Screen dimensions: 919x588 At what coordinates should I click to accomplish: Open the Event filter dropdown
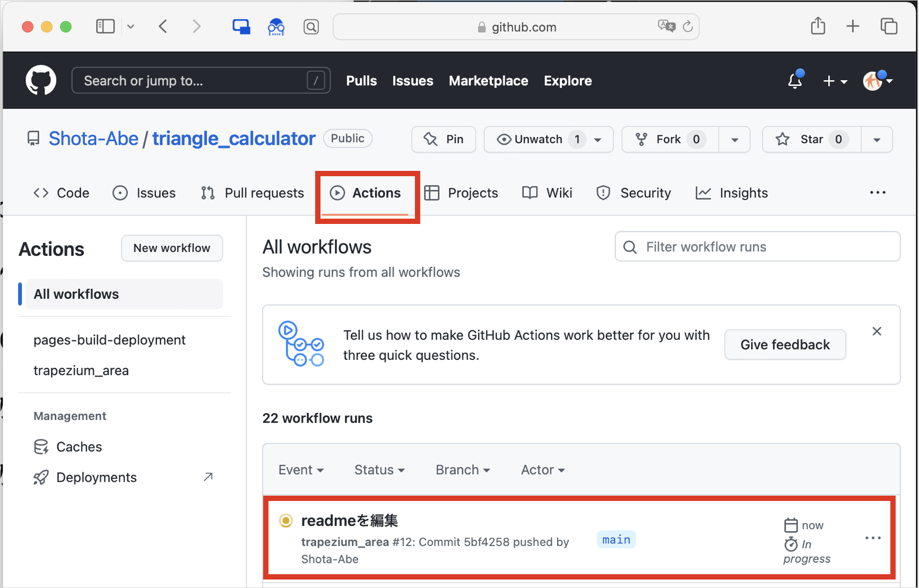pos(300,470)
